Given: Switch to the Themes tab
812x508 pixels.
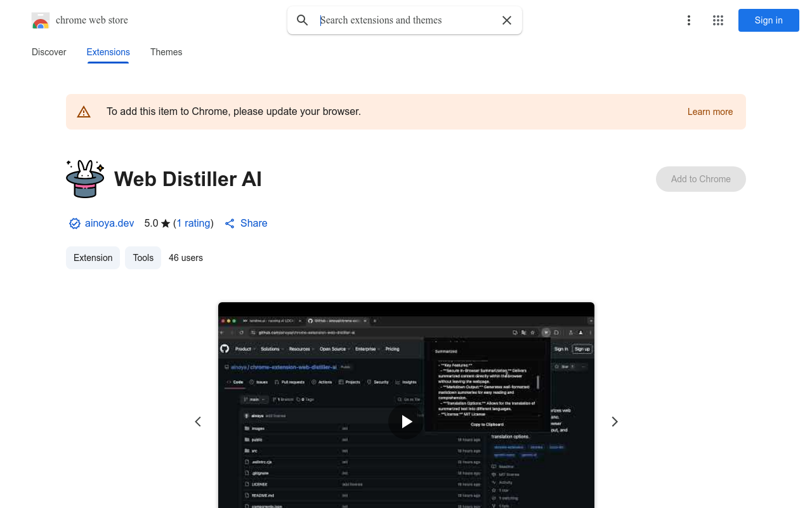Looking at the screenshot, I should 166,52.
